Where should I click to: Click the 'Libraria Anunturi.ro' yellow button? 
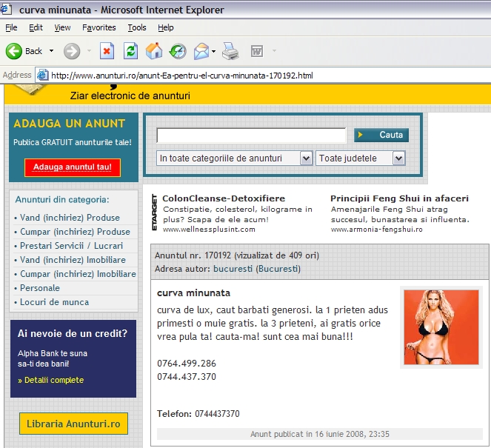click(73, 424)
